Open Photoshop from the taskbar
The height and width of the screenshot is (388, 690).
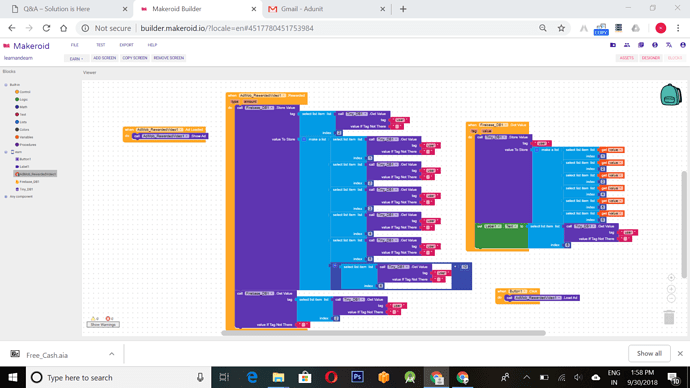tap(357, 377)
